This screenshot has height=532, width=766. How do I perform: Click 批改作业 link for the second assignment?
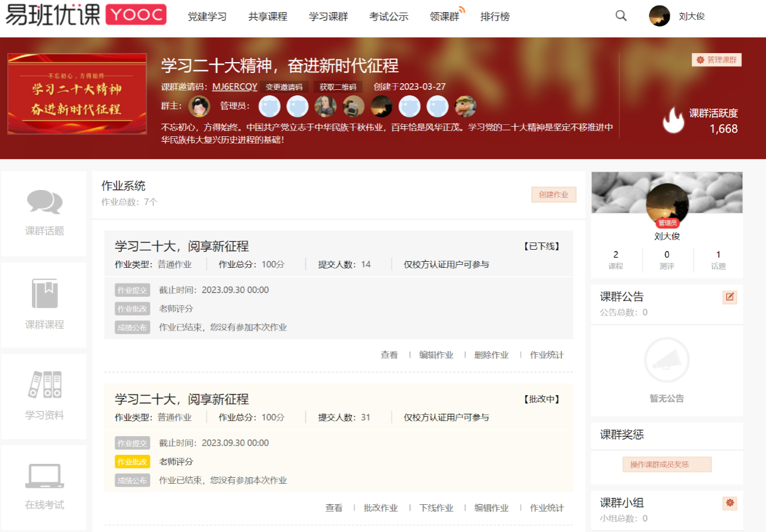(380, 508)
